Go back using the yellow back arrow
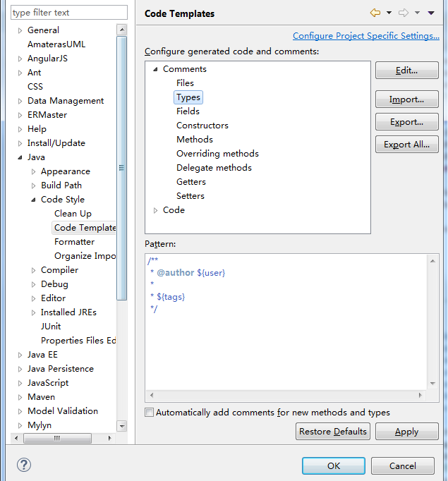Screen dimensions: 448x481 click(375, 13)
